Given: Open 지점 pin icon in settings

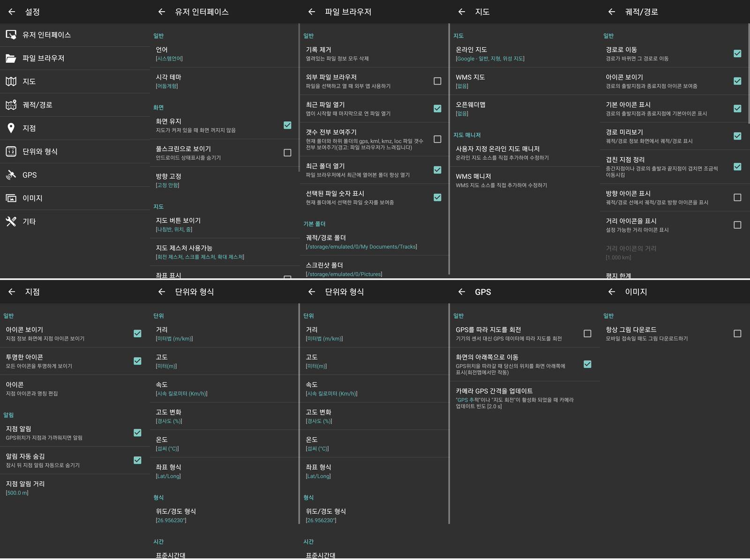Looking at the screenshot, I should [x=11, y=128].
